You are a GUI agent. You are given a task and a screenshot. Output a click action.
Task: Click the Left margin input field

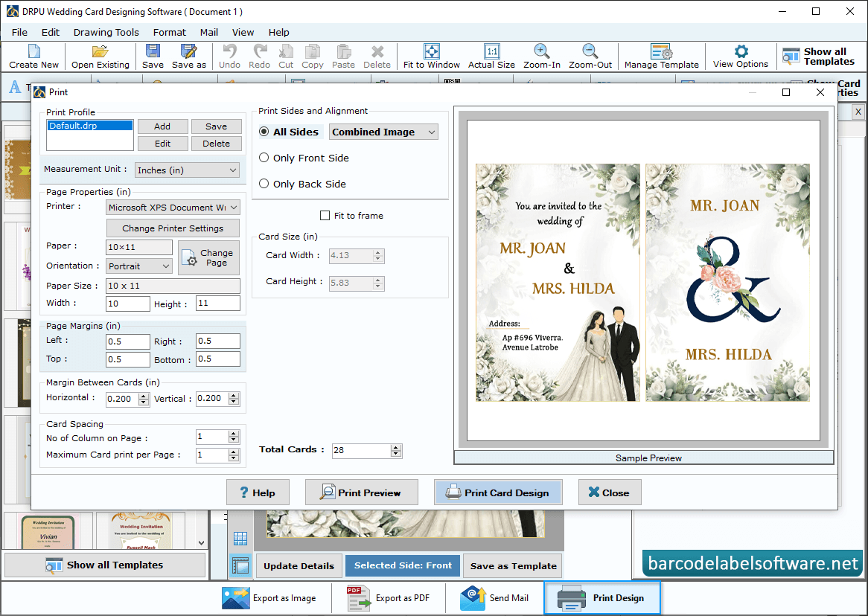click(x=128, y=341)
